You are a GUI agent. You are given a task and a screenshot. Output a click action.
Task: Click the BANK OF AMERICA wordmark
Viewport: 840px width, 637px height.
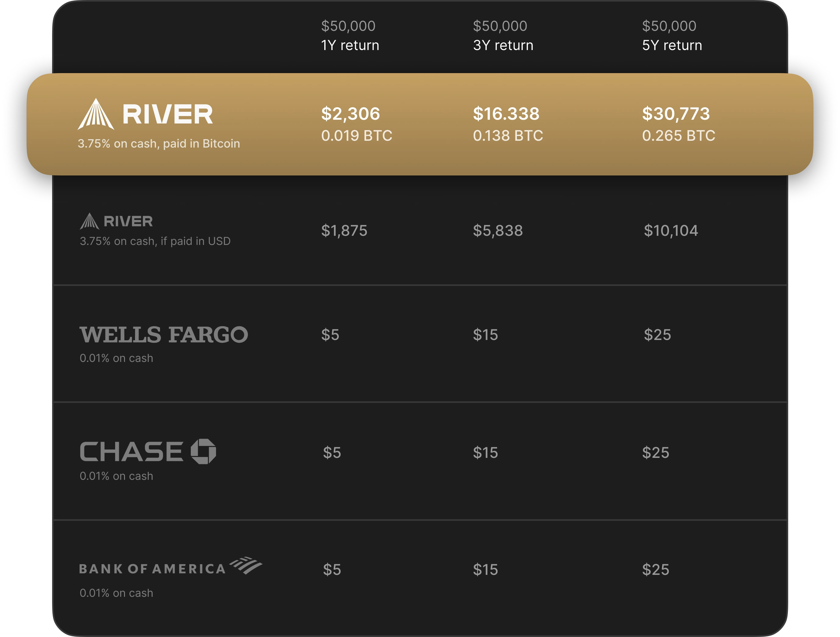152,569
